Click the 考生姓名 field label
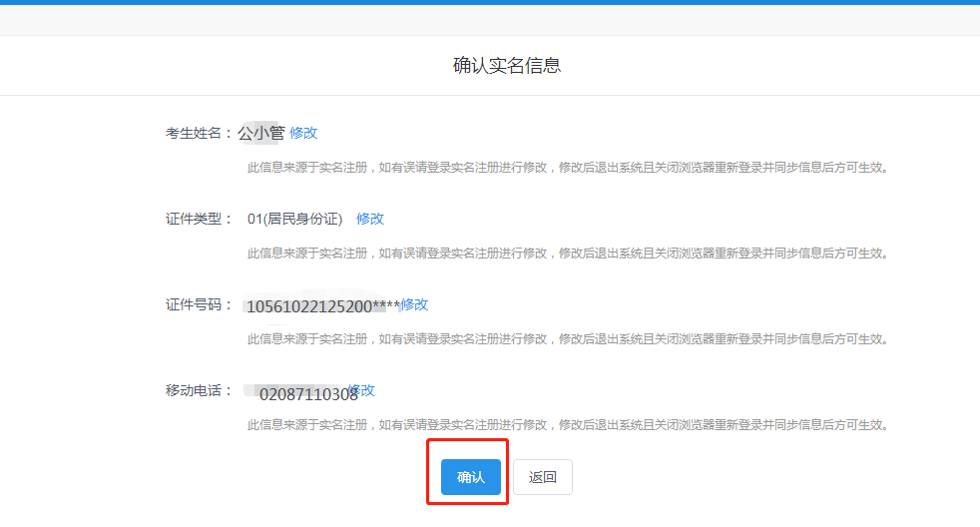The height and width of the screenshot is (527, 980). click(199, 133)
